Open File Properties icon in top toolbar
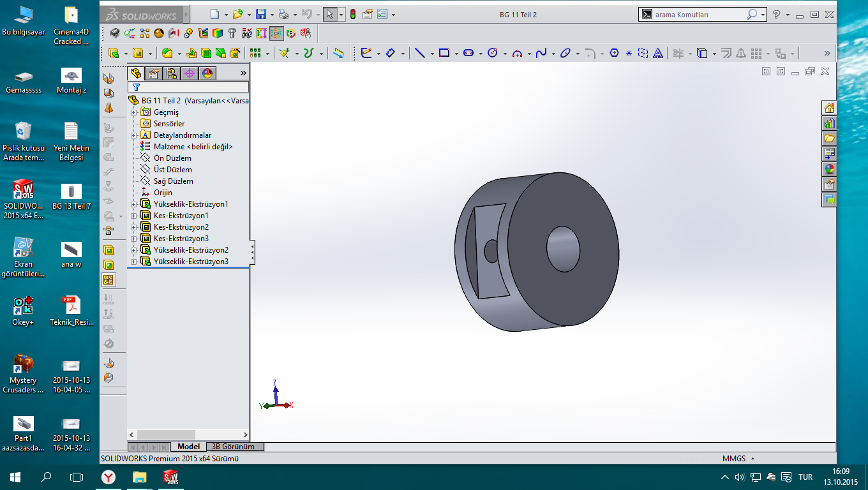 point(368,14)
